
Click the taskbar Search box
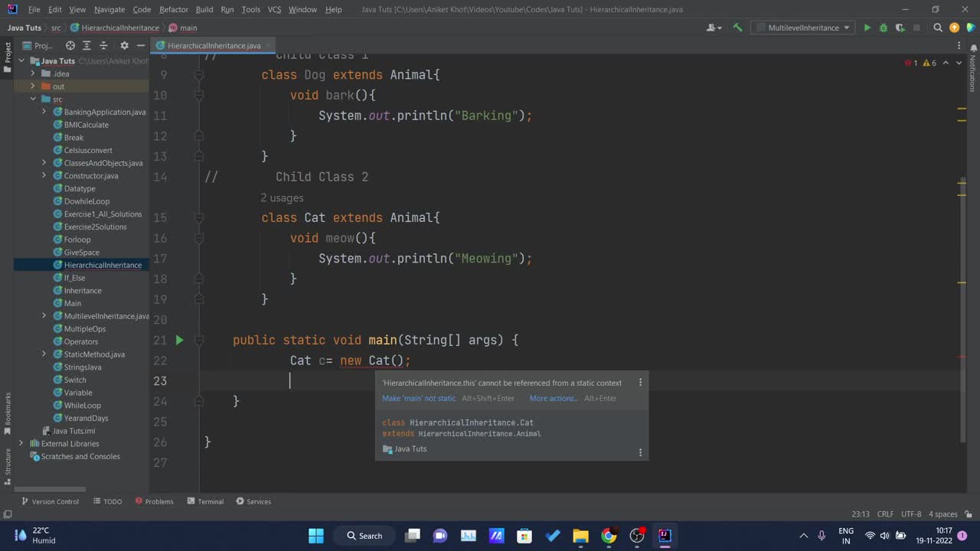click(x=364, y=536)
